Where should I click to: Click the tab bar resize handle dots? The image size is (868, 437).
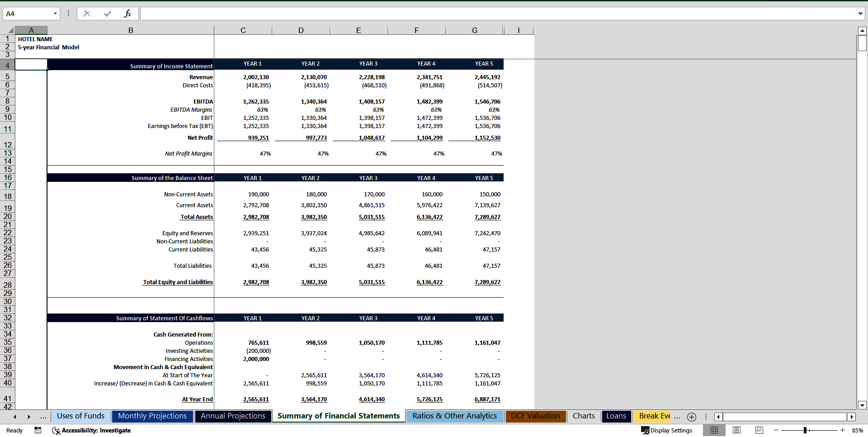pyautogui.click(x=706, y=417)
